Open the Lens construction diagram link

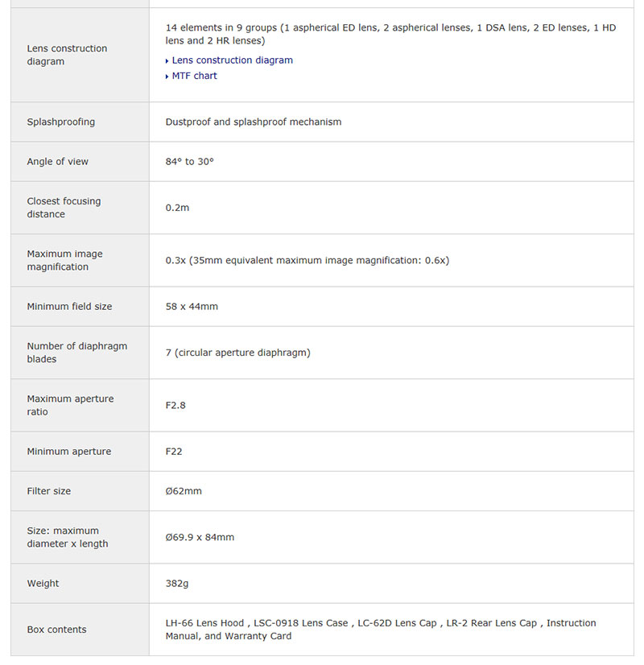[232, 60]
